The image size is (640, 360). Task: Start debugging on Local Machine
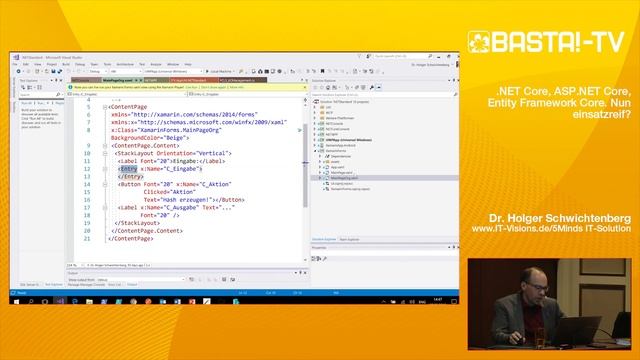[x=220, y=71]
